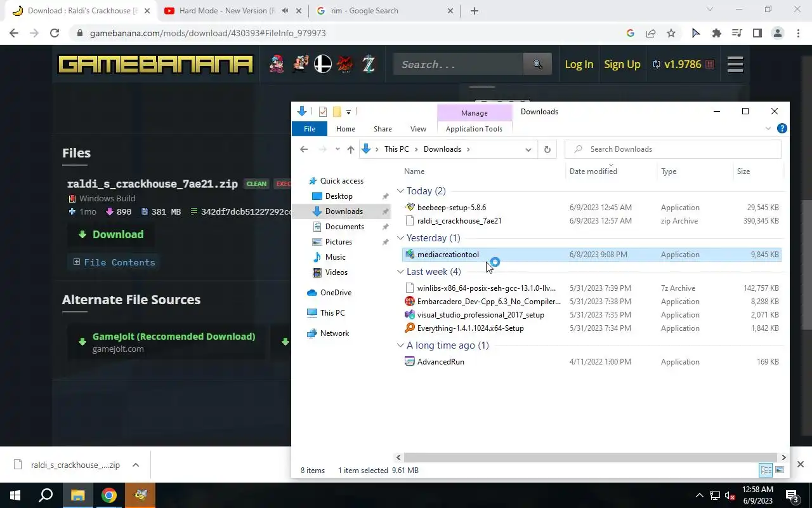Select Everything-1.4.1.1024.x64-Setup file
The height and width of the screenshot is (508, 812).
pos(592,328)
